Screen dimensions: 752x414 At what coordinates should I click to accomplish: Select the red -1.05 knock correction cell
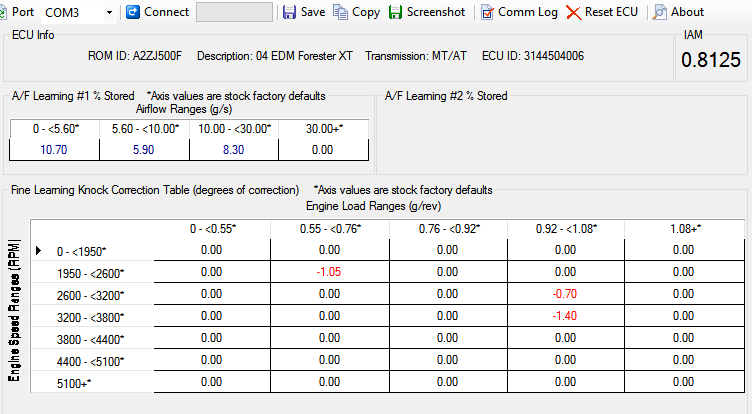(329, 272)
